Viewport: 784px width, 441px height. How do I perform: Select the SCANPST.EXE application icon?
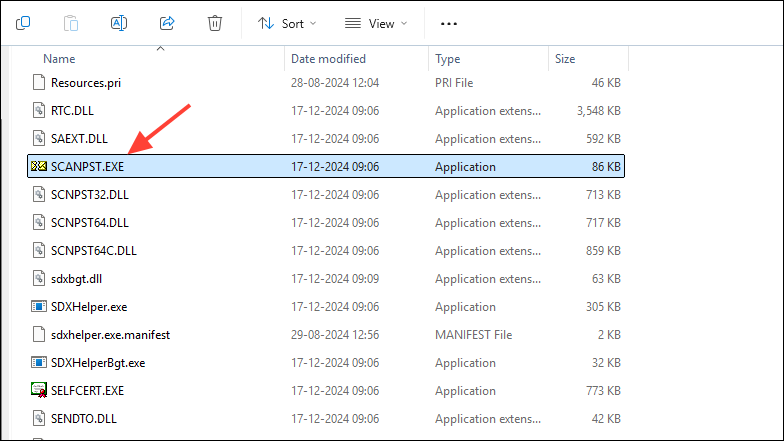click(x=38, y=166)
